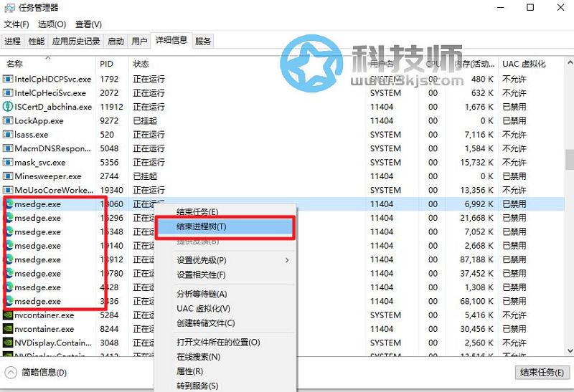Choose 属性(R) in context menu
The height and width of the screenshot is (392, 574).
pos(189,371)
